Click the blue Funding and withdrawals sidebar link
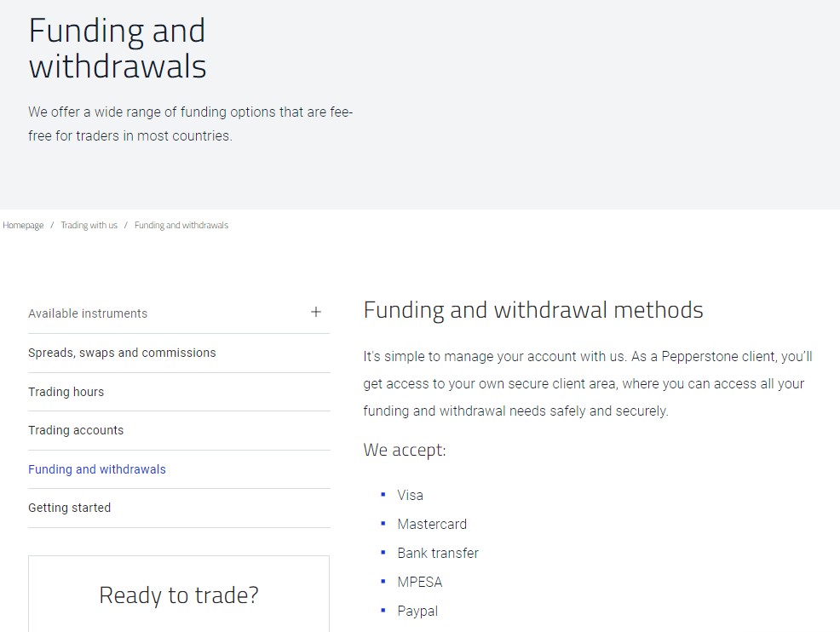Screen dimensions: 840x632 97,469
